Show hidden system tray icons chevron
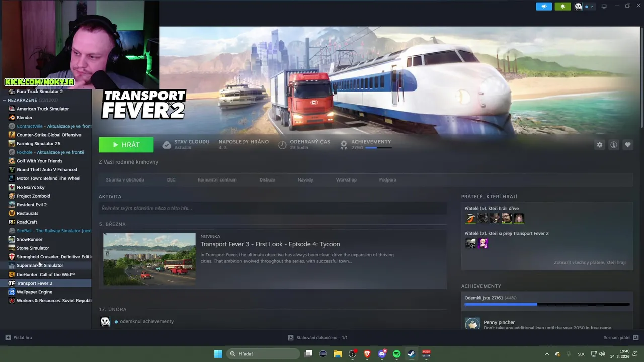This screenshot has width=644, height=362. [547, 354]
